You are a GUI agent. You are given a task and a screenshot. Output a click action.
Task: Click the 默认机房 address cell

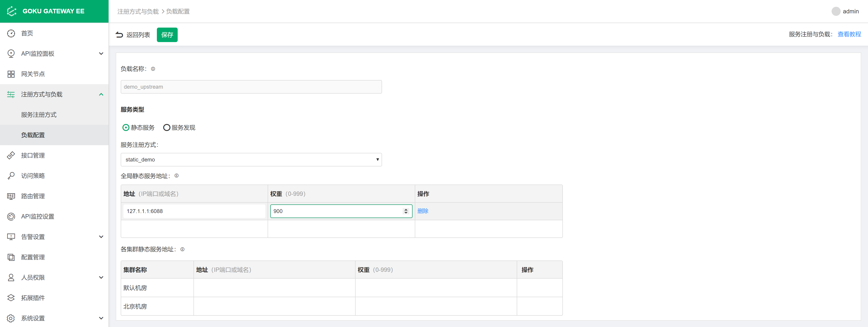pos(274,288)
